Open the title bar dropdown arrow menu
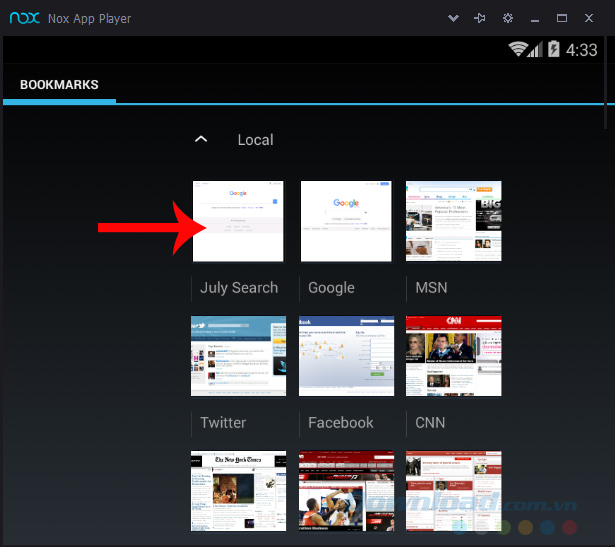 (454, 18)
